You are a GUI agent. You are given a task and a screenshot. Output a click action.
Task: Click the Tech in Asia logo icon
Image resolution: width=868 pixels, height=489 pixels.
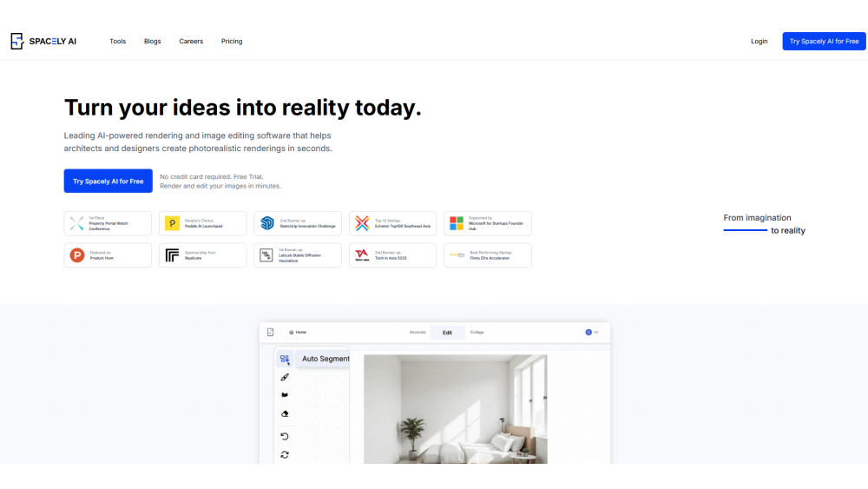[x=362, y=254]
